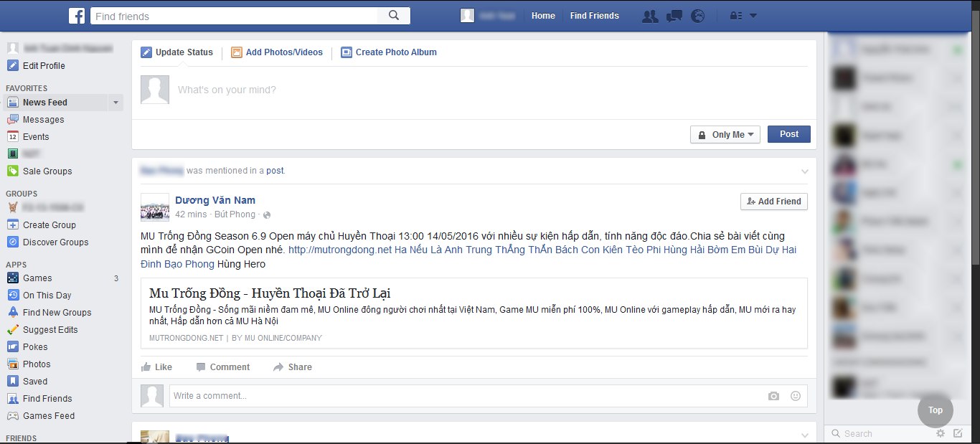Viewport: 980px width, 444px height.
Task: Click the What's on your mind field
Action: pos(492,90)
